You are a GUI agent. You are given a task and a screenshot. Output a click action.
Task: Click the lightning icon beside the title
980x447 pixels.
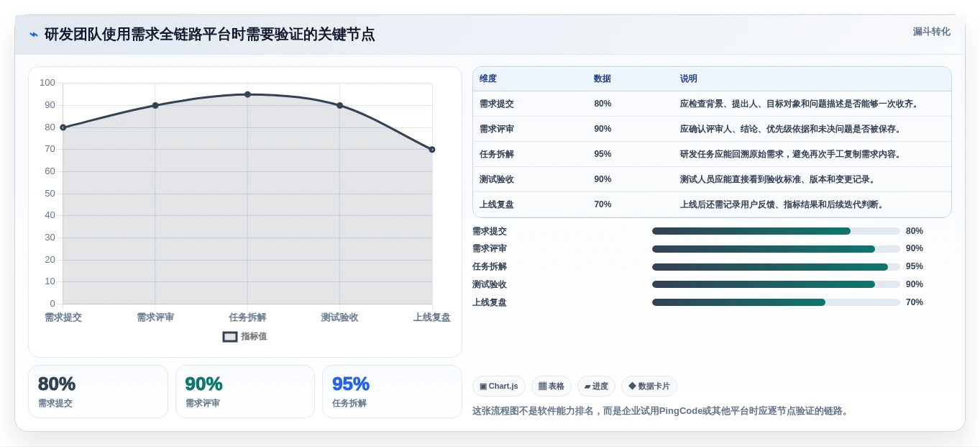[34, 35]
